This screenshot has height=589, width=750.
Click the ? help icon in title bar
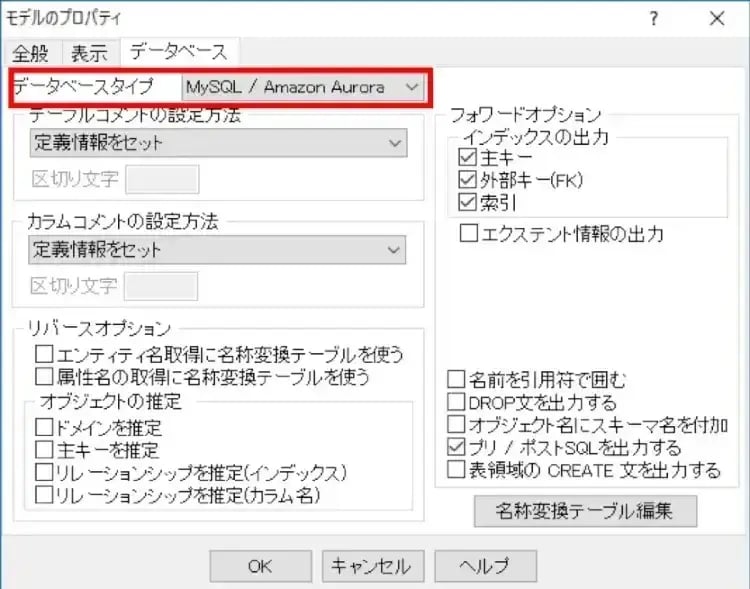tap(653, 18)
